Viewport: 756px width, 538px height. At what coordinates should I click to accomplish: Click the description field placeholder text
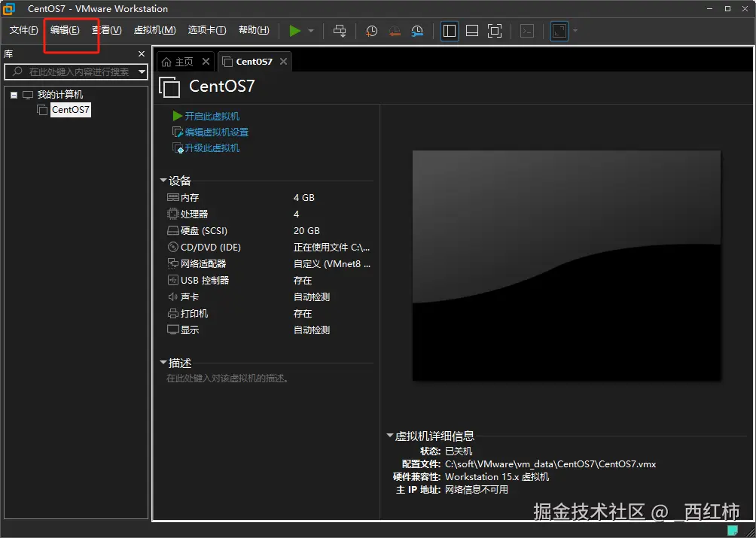(227, 378)
